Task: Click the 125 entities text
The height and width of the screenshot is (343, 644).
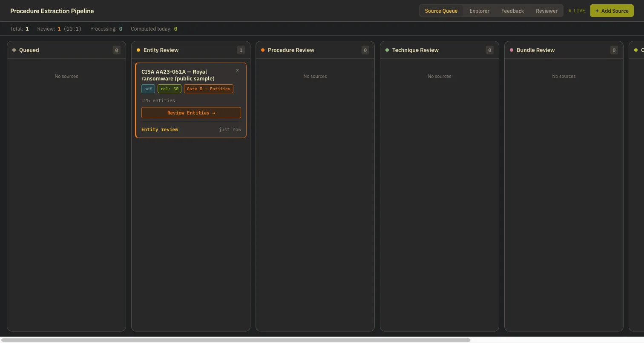Action: (x=158, y=100)
